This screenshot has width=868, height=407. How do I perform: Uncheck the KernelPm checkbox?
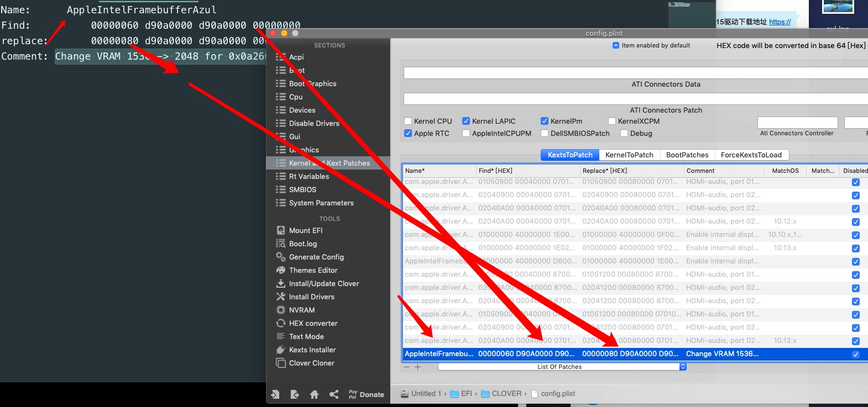point(545,121)
